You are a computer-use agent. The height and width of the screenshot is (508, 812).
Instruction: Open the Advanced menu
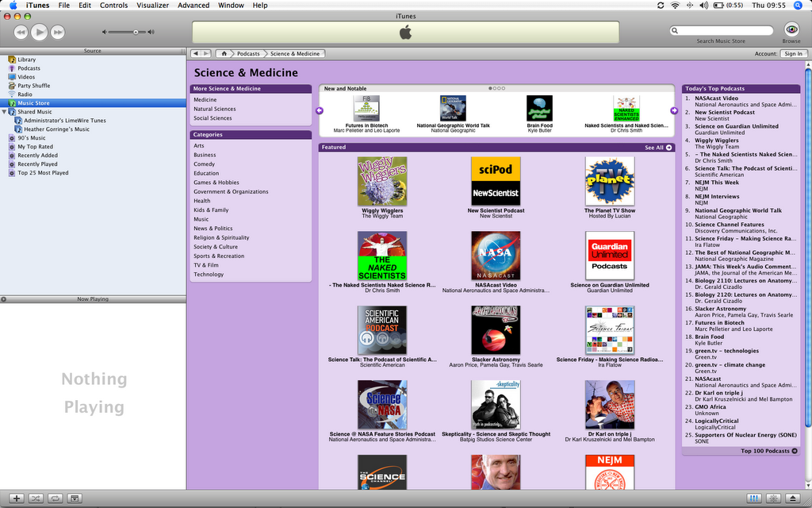coord(193,6)
